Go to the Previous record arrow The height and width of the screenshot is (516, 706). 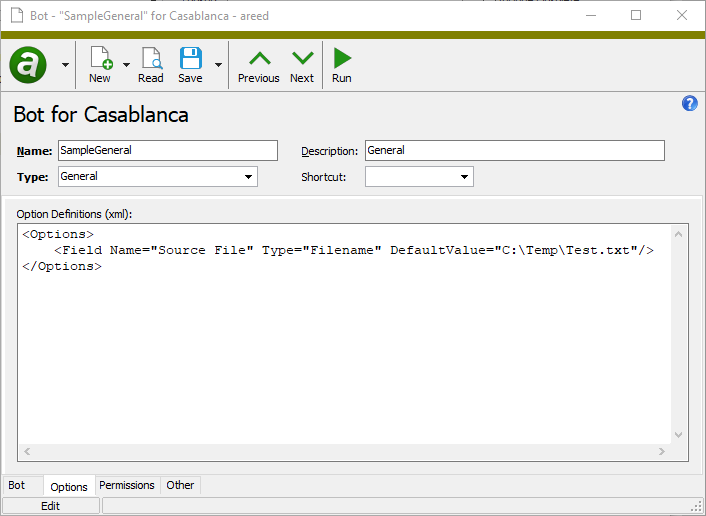258,58
